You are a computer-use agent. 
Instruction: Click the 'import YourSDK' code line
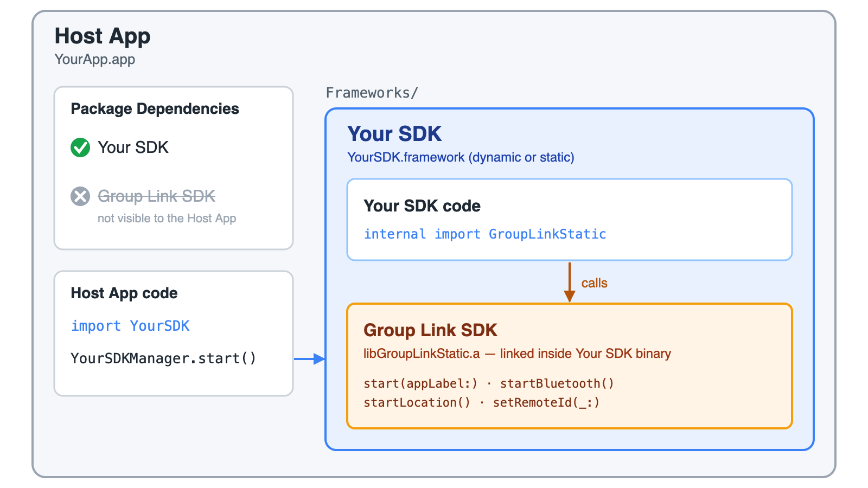(x=130, y=326)
